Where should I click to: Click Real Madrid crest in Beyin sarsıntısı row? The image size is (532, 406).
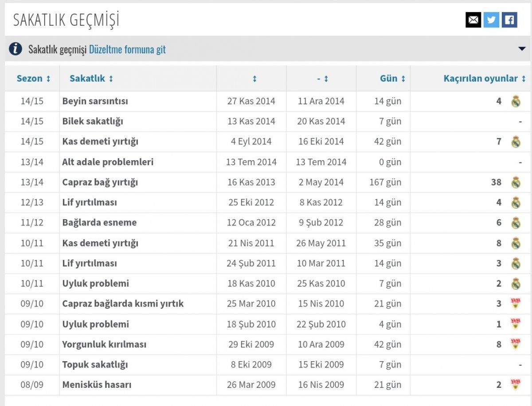coord(516,101)
